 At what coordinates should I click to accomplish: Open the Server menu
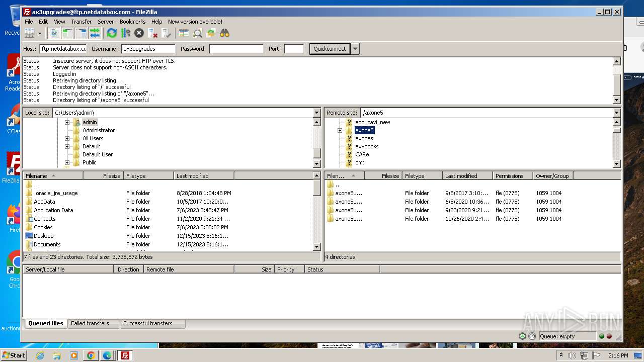tap(105, 22)
